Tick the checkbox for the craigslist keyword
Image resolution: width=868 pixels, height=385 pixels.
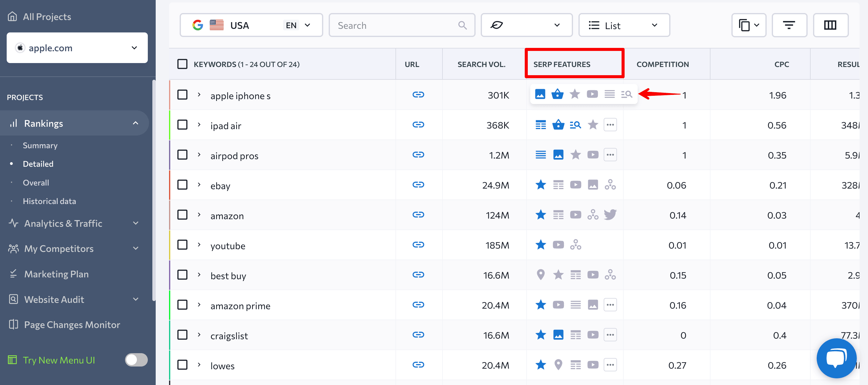(182, 334)
